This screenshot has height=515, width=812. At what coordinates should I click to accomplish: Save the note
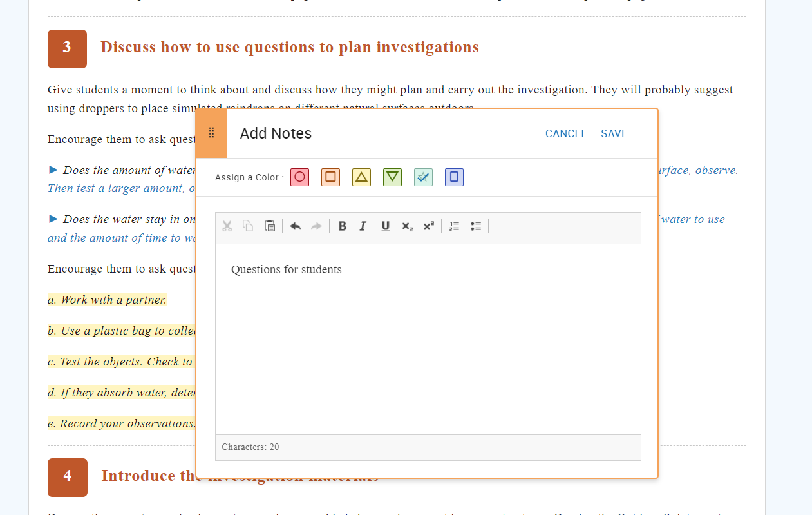click(614, 133)
